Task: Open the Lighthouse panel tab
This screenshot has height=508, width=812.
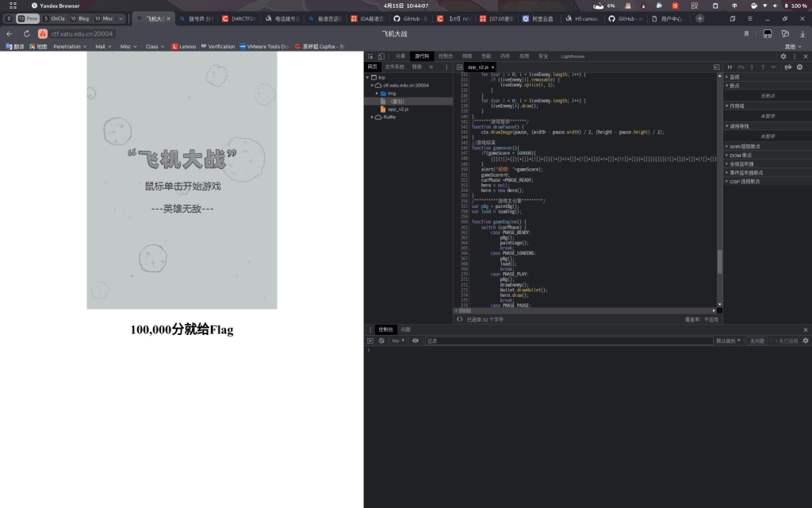Action: pos(573,56)
